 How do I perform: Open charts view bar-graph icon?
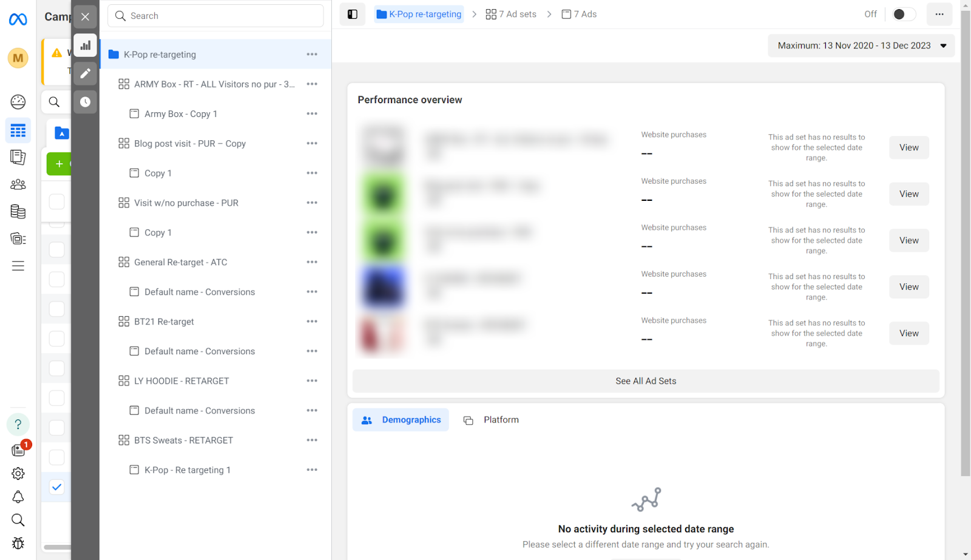[86, 46]
